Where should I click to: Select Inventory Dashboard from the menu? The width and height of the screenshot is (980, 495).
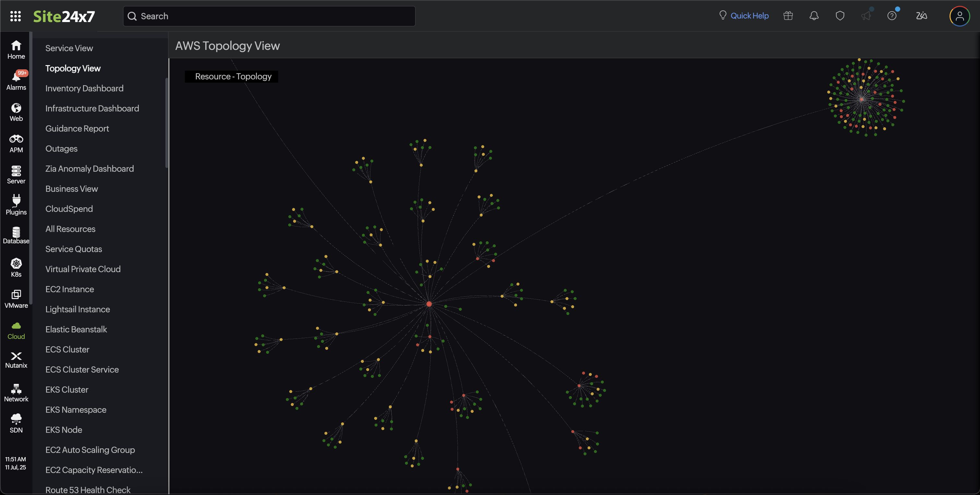pos(84,88)
